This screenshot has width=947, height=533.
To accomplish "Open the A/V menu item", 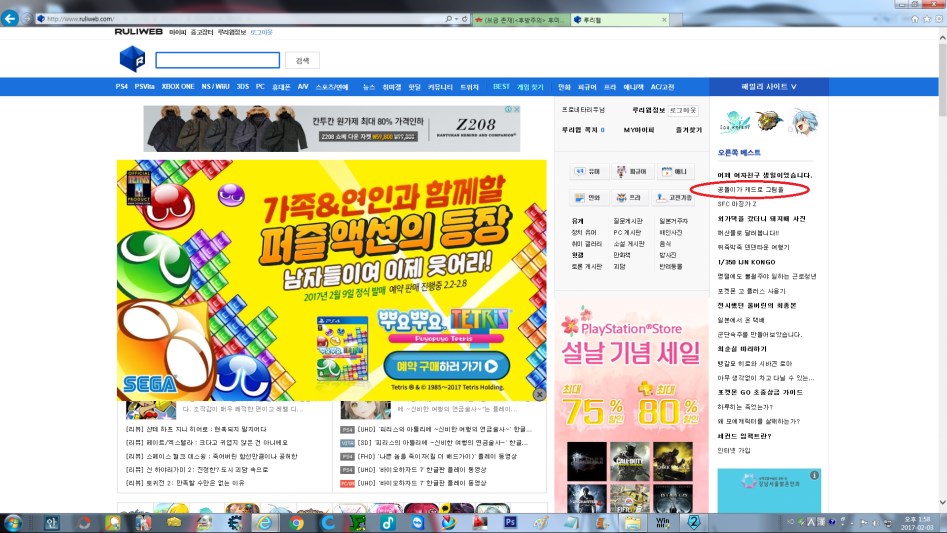I will pyautogui.click(x=303, y=87).
